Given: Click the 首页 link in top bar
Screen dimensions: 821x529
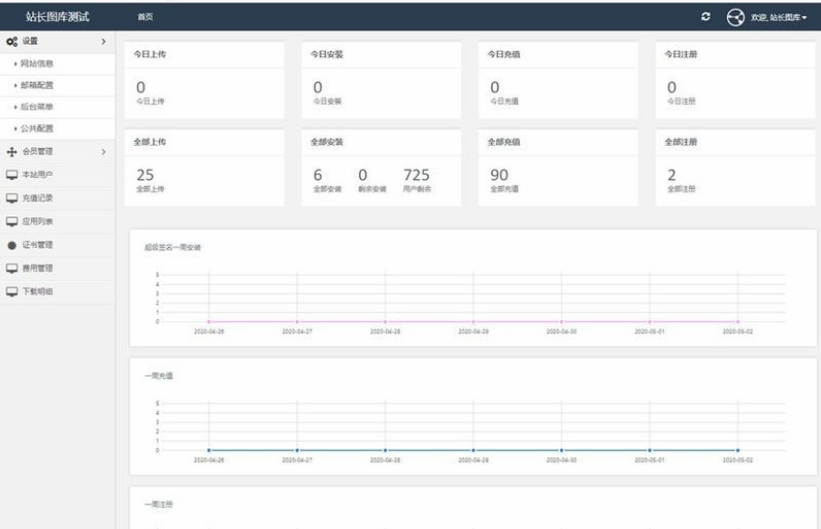Looking at the screenshot, I should click(x=145, y=17).
